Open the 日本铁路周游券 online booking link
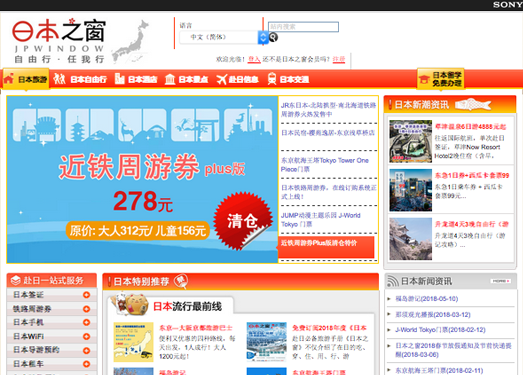This screenshot has width=523, height=375. click(329, 192)
